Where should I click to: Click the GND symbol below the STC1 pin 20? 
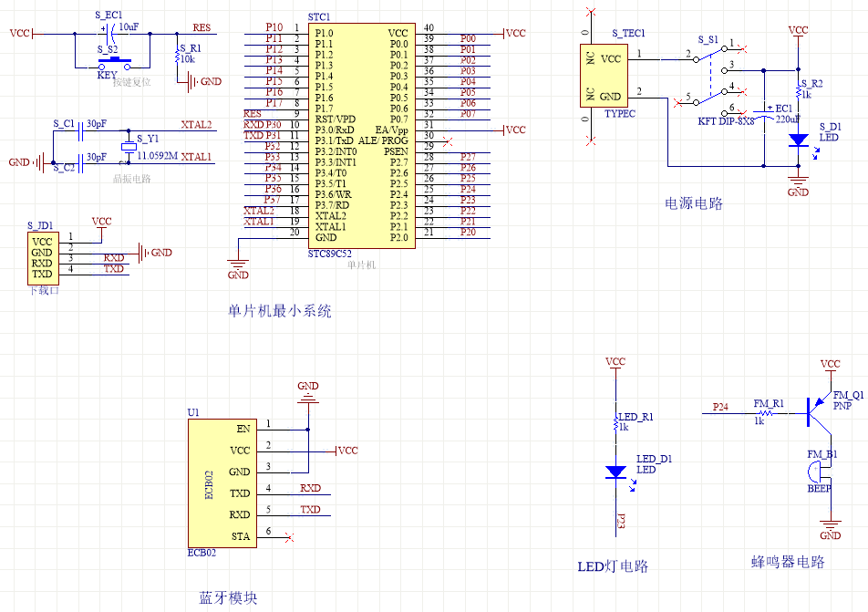click(238, 268)
